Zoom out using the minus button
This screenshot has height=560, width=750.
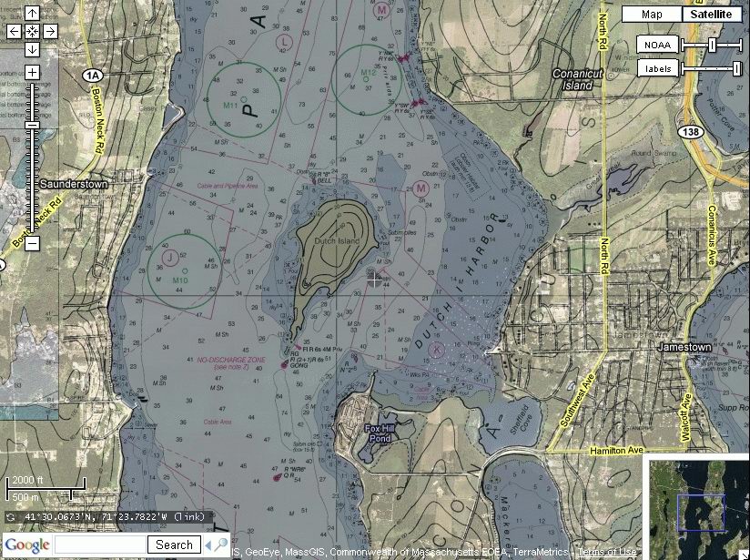[32, 243]
